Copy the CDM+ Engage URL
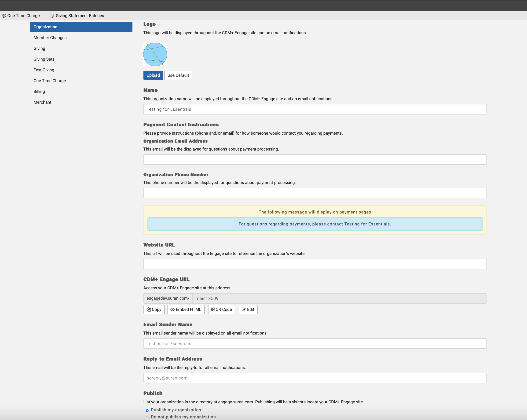Image resolution: width=527 pixels, height=420 pixels. coord(154,309)
